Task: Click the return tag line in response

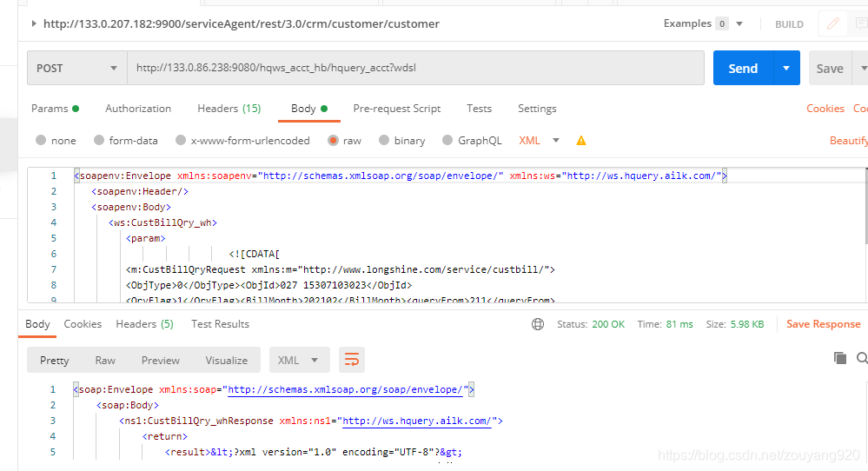Action: 164,437
